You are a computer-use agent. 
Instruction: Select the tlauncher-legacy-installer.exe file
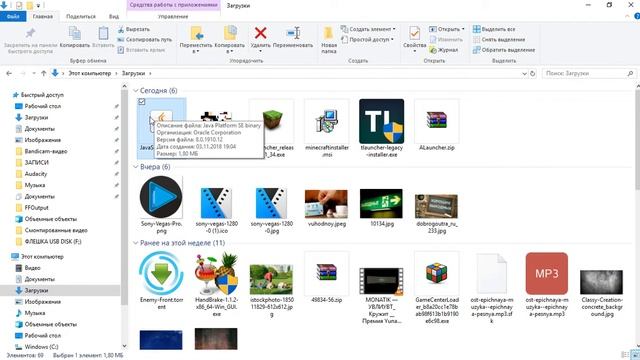382,128
